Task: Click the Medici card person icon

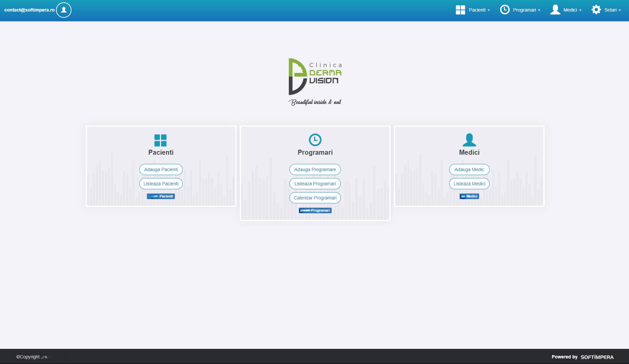Action: (x=469, y=140)
